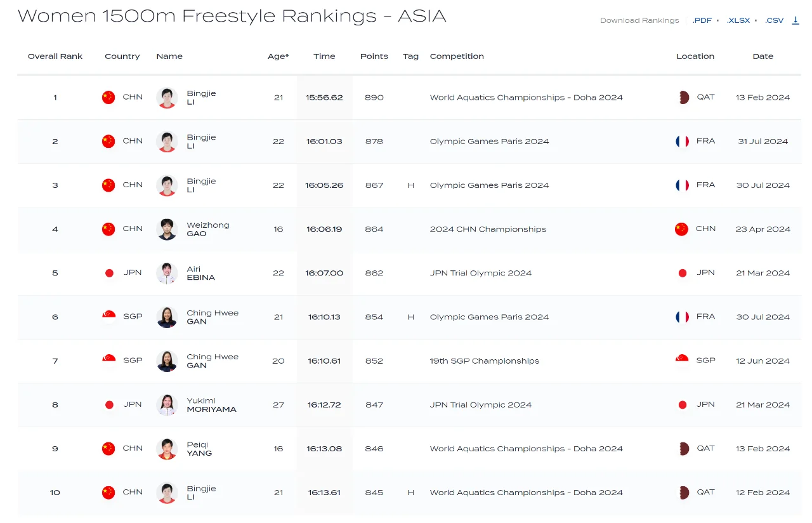
Task: Open Yukimi Moriyama's profile name
Action: [x=211, y=405]
